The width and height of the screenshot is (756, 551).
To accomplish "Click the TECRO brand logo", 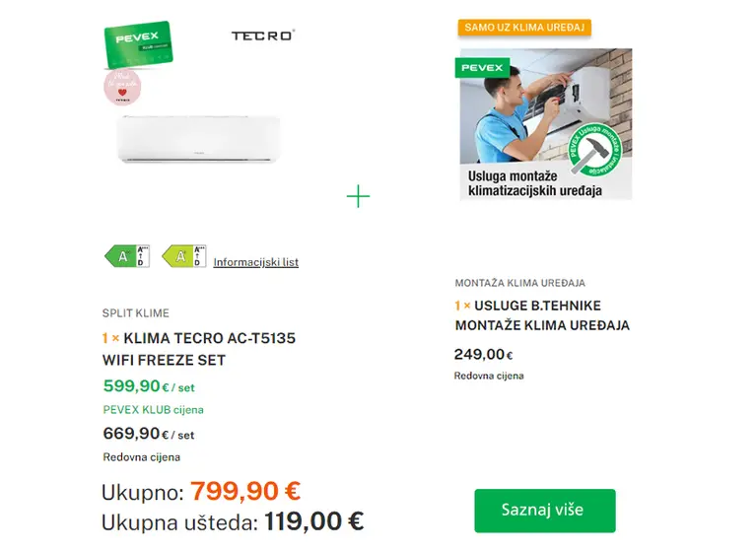I will 263,35.
